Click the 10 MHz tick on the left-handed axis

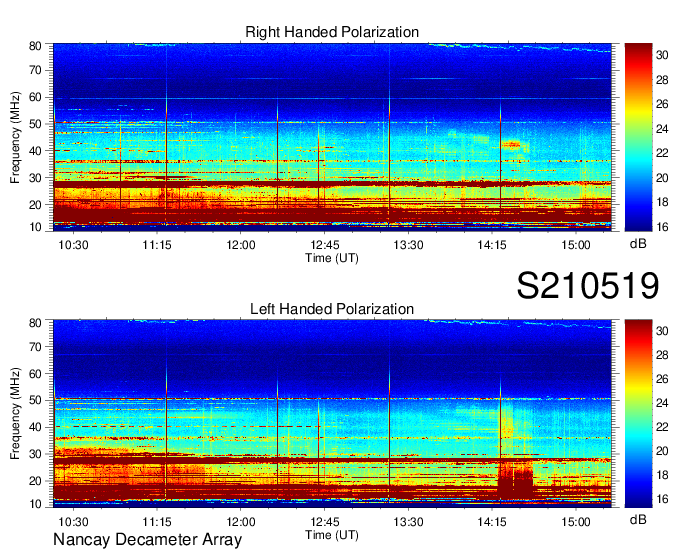[35, 504]
